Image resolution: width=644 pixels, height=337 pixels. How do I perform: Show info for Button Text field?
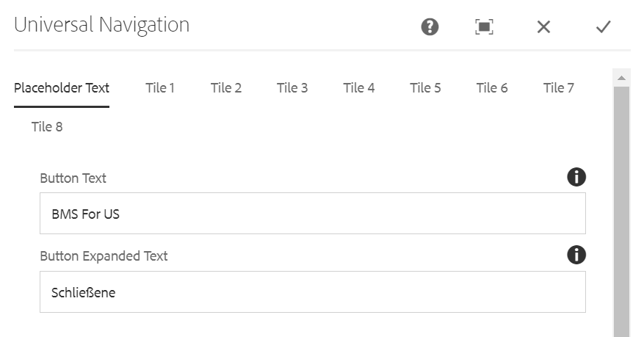[x=576, y=178]
